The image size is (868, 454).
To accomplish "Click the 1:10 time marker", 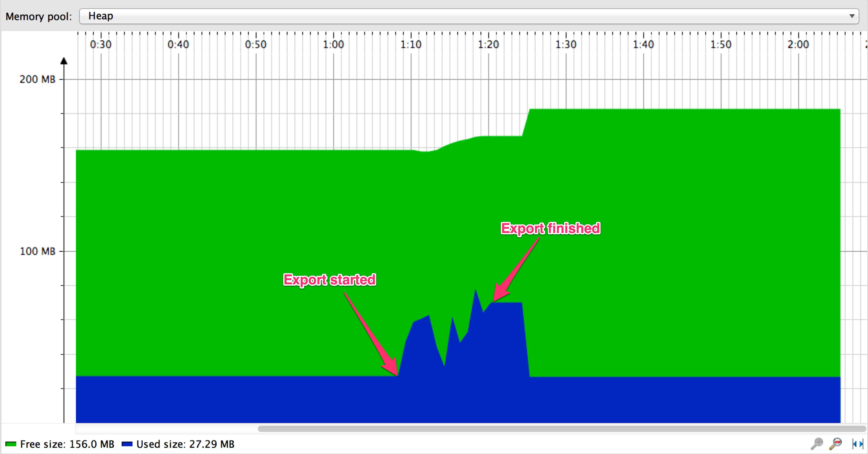I will (411, 45).
